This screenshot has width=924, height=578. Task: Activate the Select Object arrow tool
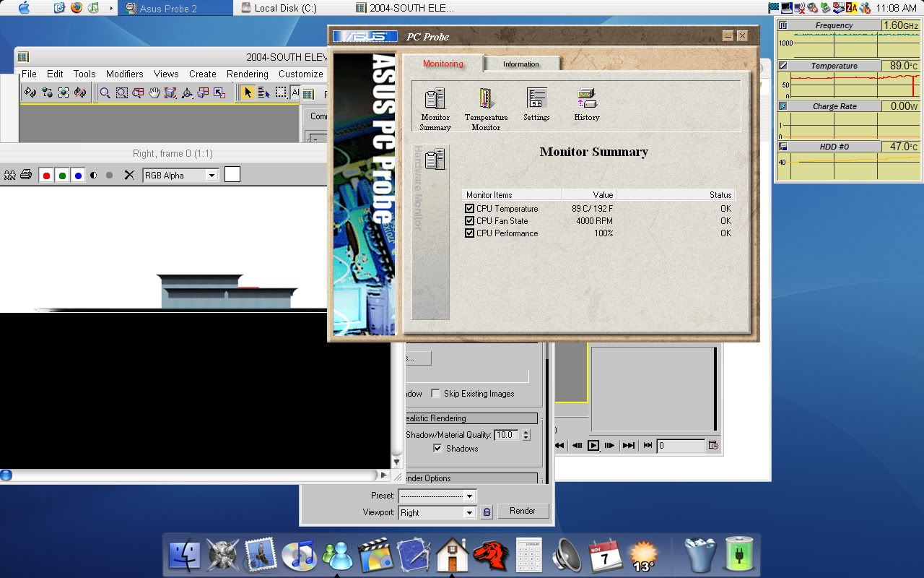coord(248,92)
